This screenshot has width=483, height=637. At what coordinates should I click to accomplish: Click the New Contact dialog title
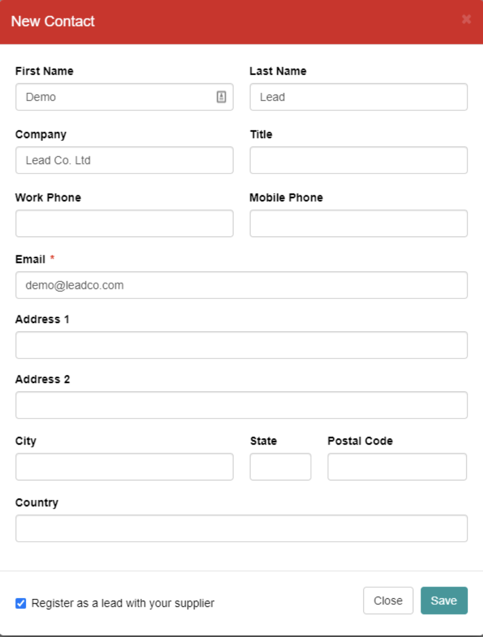[x=53, y=21]
